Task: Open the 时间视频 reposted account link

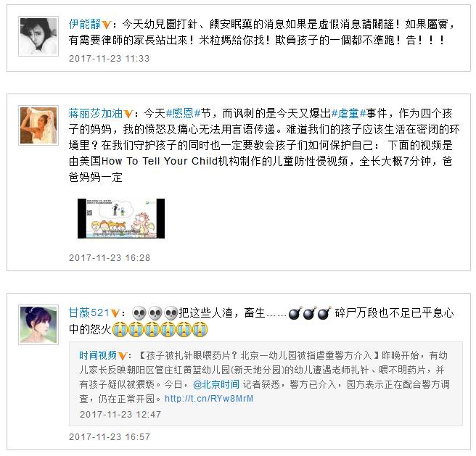Action: (x=98, y=355)
